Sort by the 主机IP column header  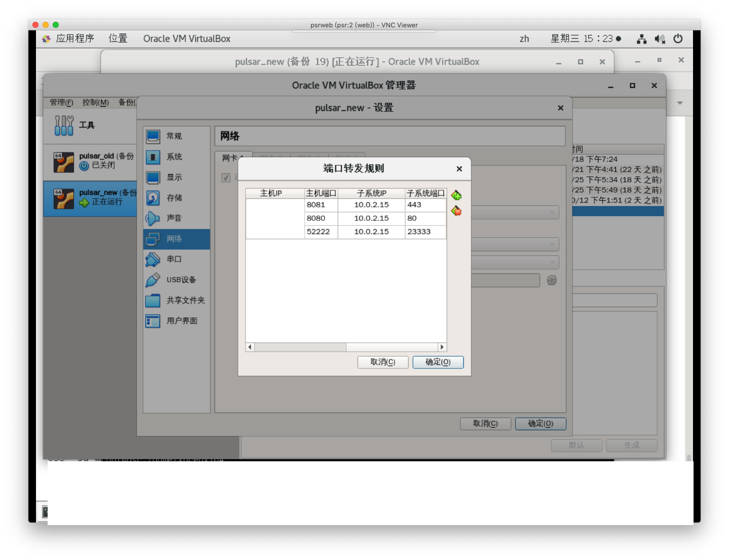tap(275, 193)
